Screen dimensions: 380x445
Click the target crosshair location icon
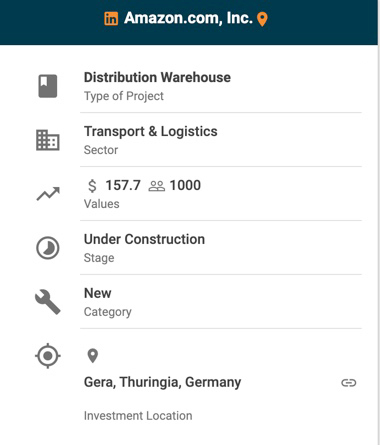click(x=48, y=356)
